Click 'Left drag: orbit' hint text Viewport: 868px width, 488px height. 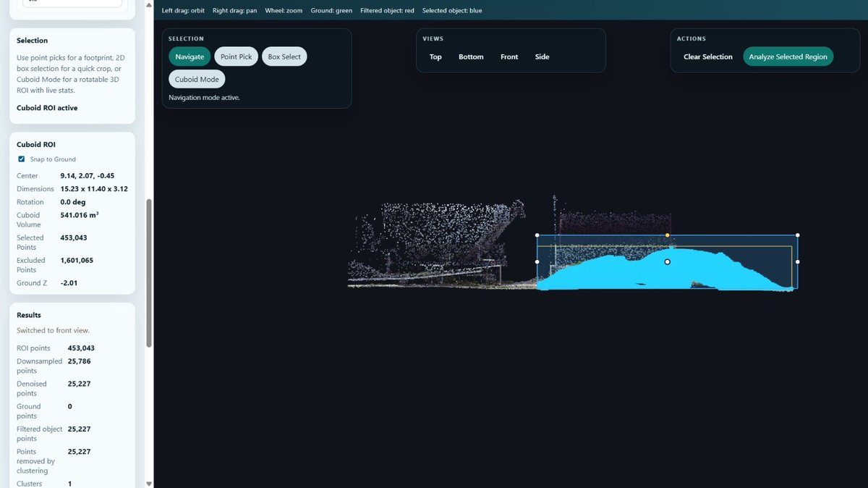(183, 11)
